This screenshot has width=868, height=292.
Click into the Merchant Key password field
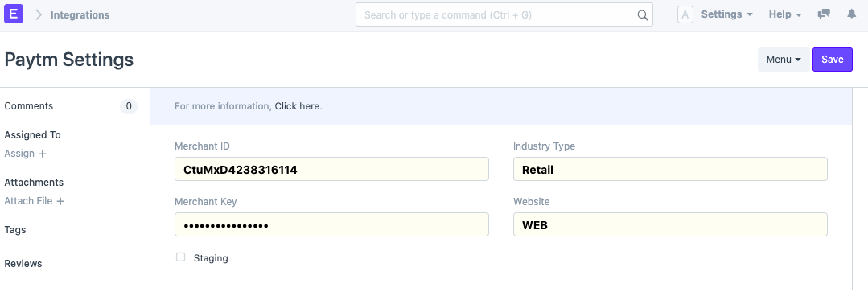[331, 224]
